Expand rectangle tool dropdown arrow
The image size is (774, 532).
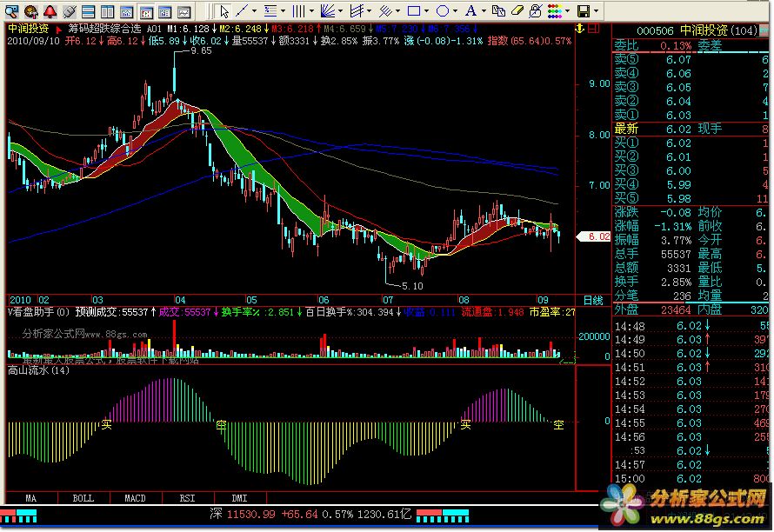click(426, 10)
